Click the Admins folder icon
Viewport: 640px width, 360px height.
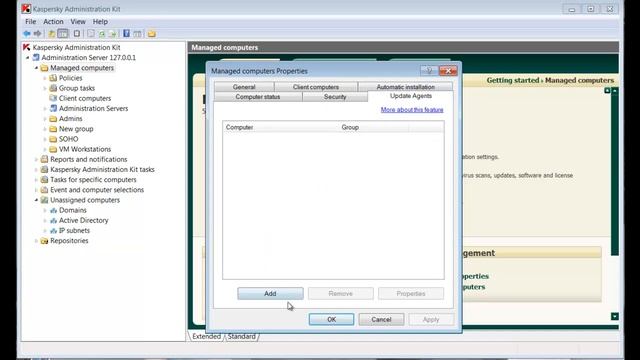53,119
